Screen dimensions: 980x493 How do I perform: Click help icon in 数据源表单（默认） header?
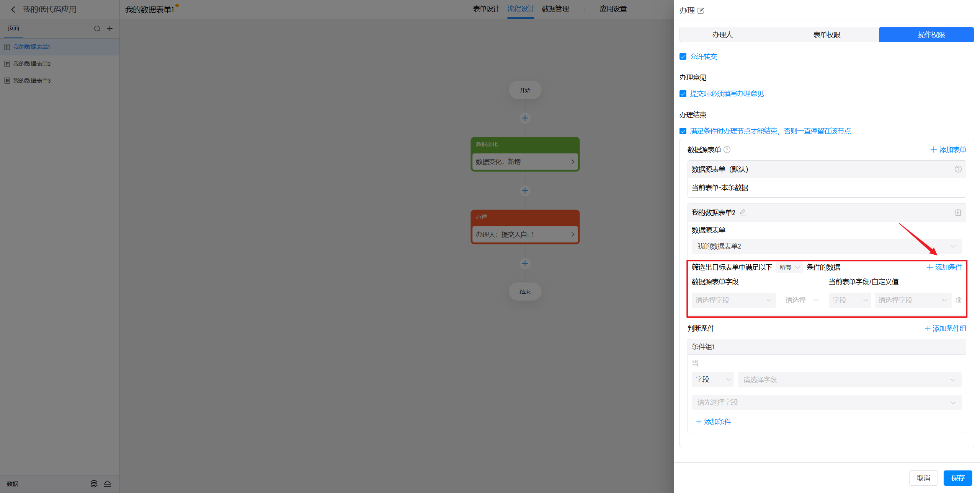[958, 169]
